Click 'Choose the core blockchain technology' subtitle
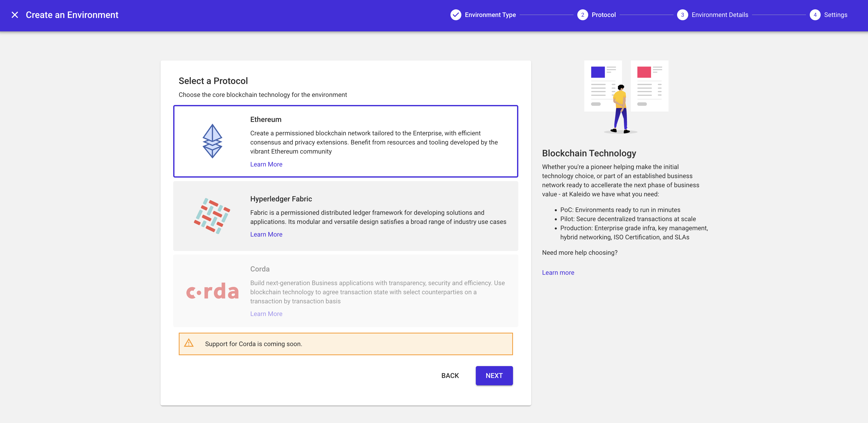Image resolution: width=868 pixels, height=423 pixels. pos(263,95)
